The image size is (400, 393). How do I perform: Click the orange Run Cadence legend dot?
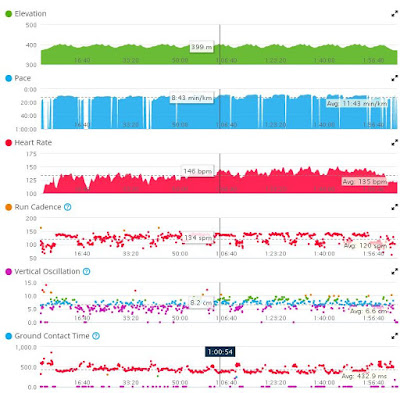9,207
